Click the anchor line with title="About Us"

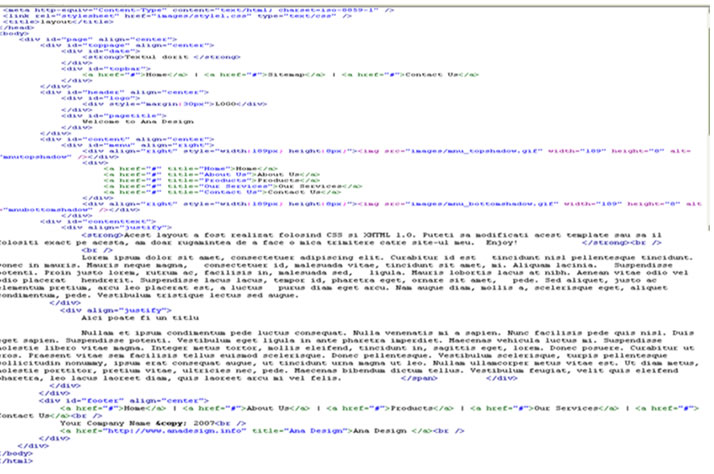[x=212, y=174]
